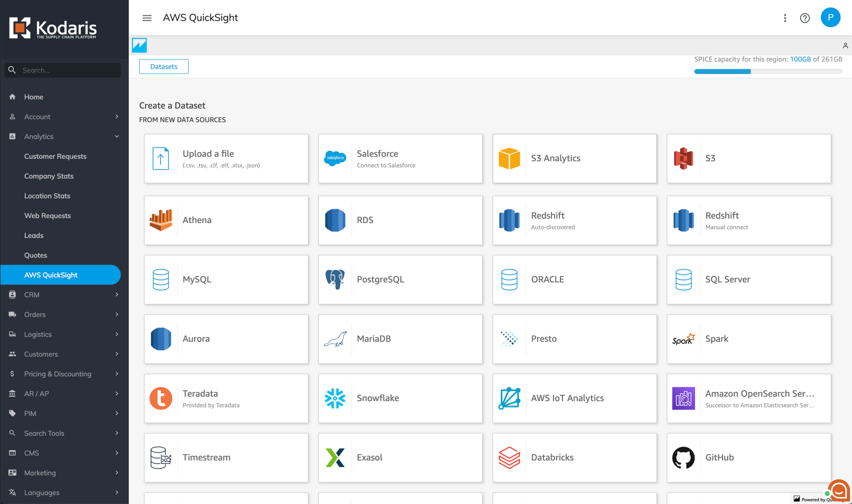This screenshot has width=852, height=504.
Task: Click the Datasets button
Action: (x=164, y=67)
